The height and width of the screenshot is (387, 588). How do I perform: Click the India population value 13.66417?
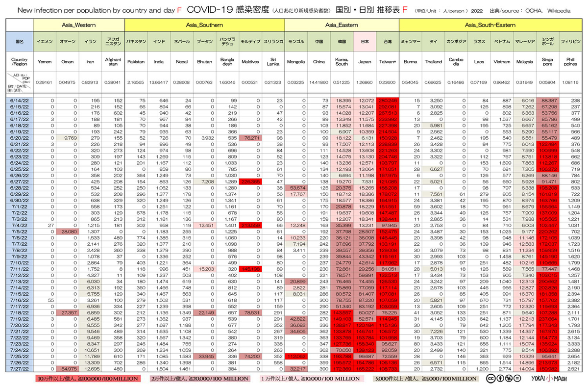[159, 83]
